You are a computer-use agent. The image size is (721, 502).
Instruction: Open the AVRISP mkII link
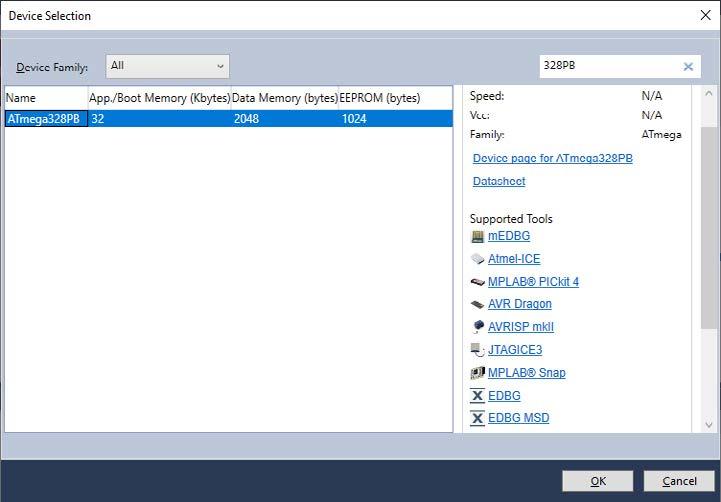(521, 327)
